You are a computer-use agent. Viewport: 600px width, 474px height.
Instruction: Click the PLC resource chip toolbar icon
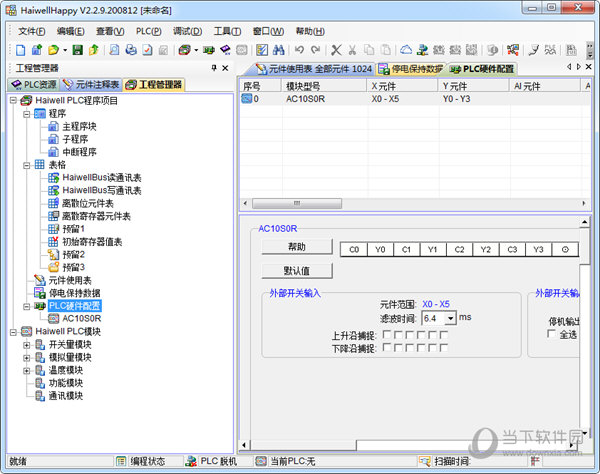click(x=225, y=50)
